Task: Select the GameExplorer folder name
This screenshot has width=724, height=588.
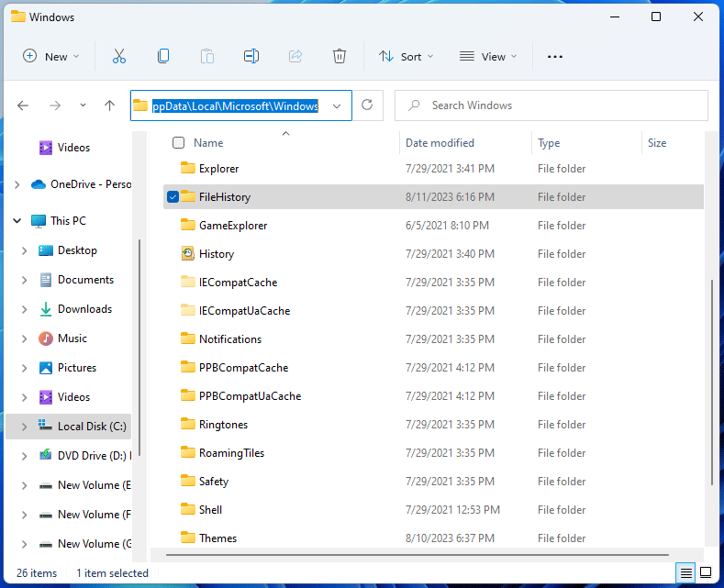Action: (x=233, y=226)
